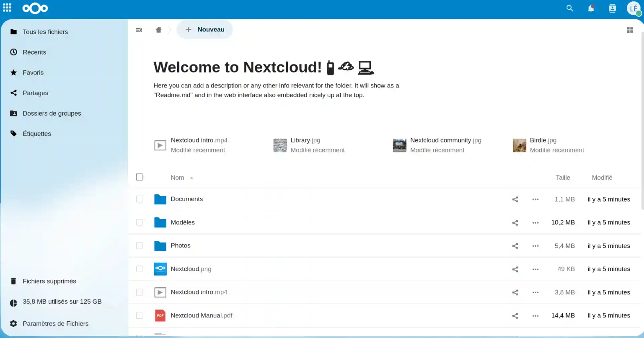
Task: Go to Récents in the sidebar
Action: (34, 52)
